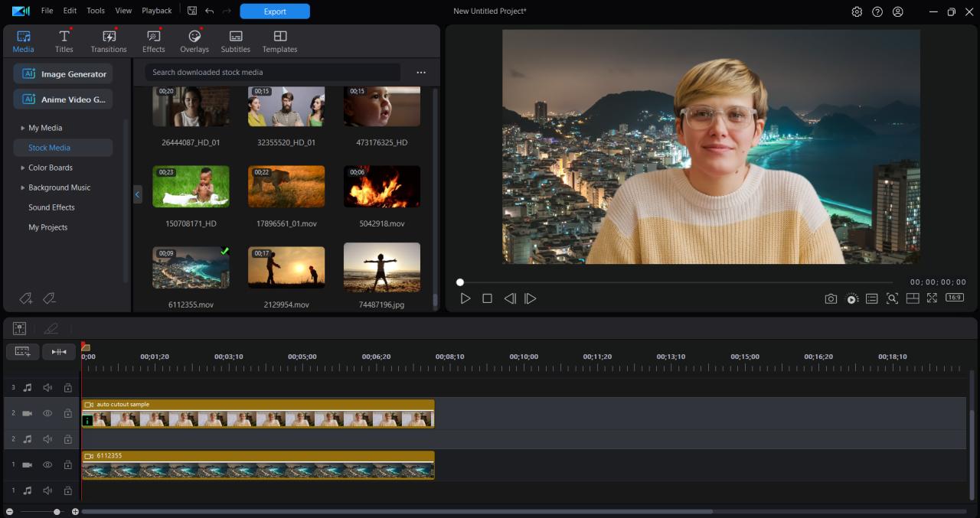
Task: Click the Export button
Action: pyautogui.click(x=275, y=11)
